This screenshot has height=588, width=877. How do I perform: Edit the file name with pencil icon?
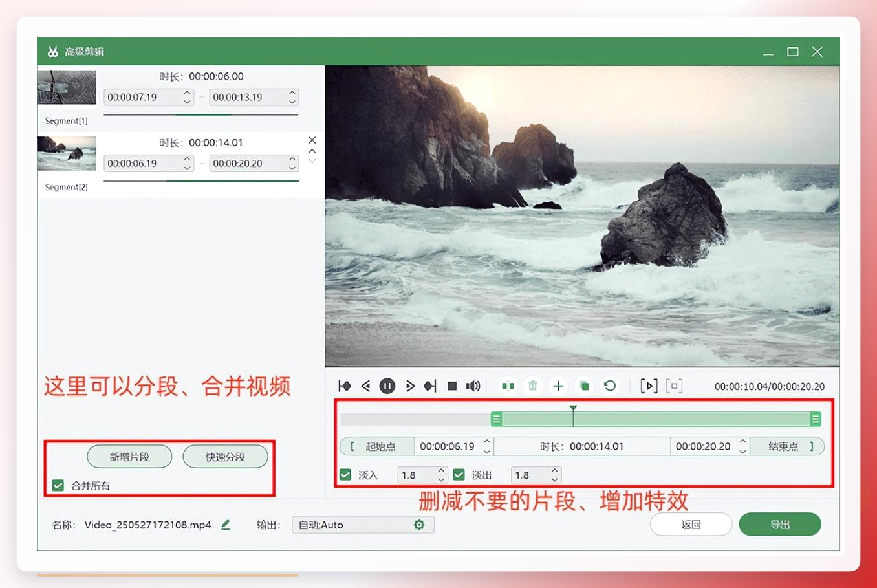[x=226, y=525]
